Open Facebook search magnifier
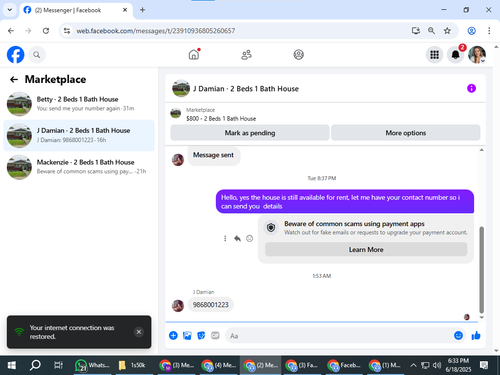Viewport: 500px width, 375px height. coord(37,55)
